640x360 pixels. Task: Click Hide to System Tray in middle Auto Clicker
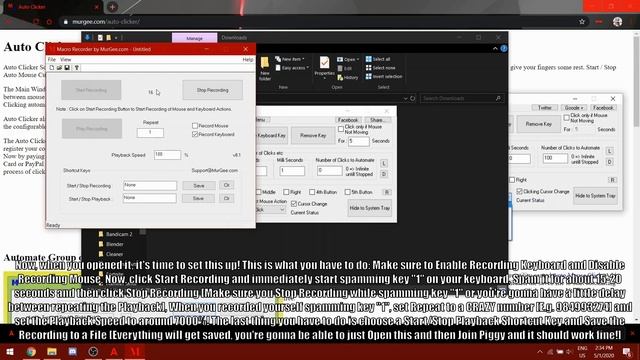click(370, 208)
